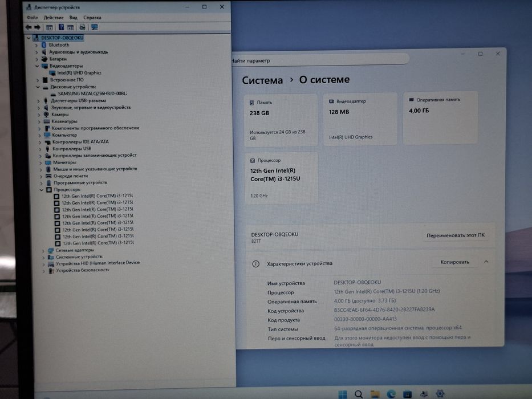This screenshot has height=399, width=532.
Task: Expand the Bluetooth node
Action: point(36,45)
